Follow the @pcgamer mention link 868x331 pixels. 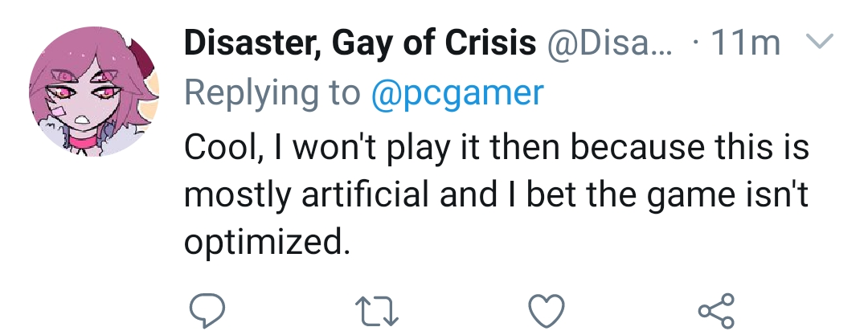click(457, 94)
